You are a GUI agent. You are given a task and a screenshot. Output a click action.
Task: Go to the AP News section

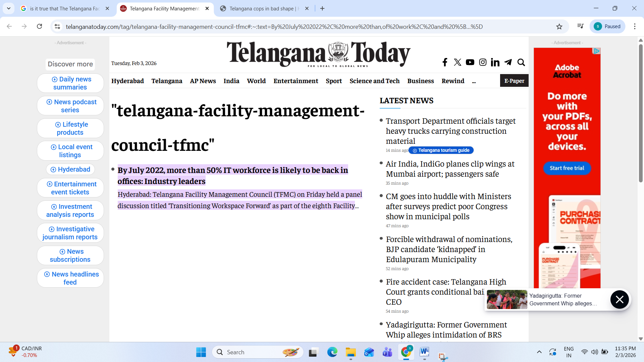tap(203, 81)
